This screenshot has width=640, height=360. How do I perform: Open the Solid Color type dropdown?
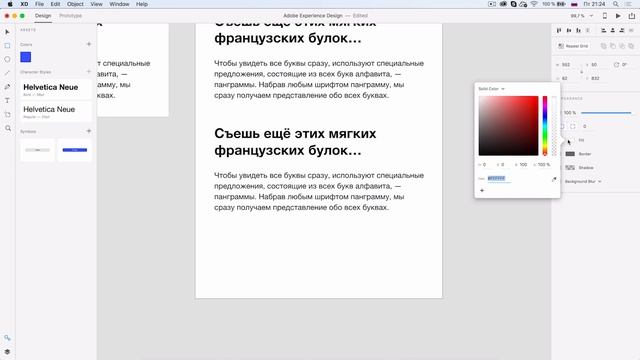pos(491,89)
